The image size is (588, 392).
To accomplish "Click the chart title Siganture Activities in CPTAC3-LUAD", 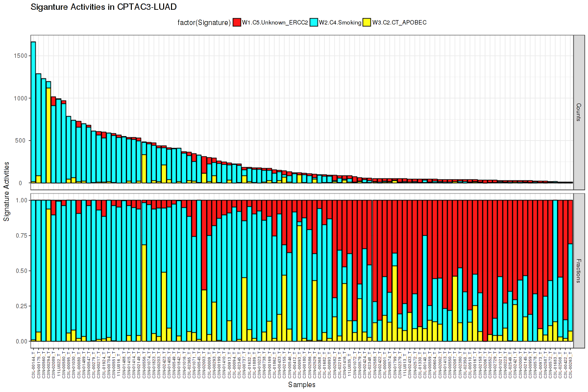I will click(x=103, y=7).
